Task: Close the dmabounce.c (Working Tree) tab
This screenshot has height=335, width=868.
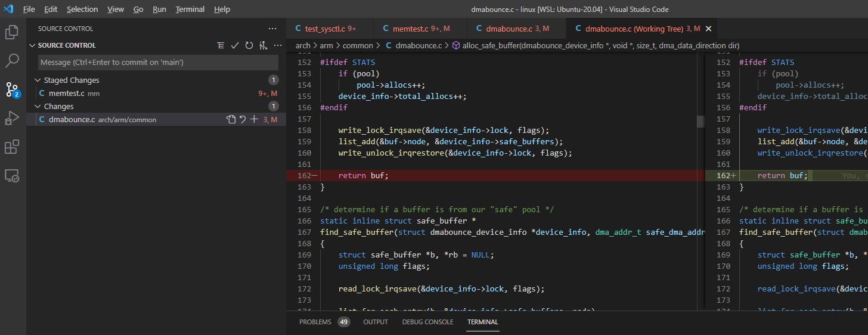Action: pos(708,29)
